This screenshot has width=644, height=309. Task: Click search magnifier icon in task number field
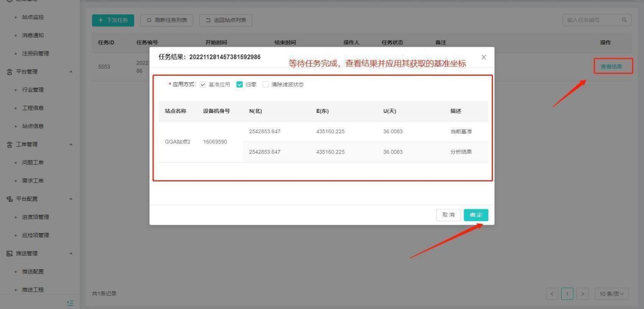624,20
